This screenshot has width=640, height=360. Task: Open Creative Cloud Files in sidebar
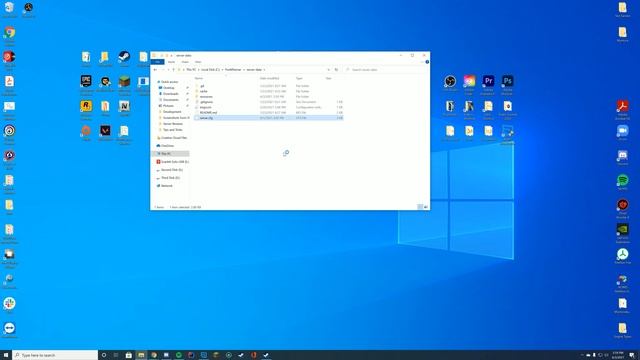[173, 138]
